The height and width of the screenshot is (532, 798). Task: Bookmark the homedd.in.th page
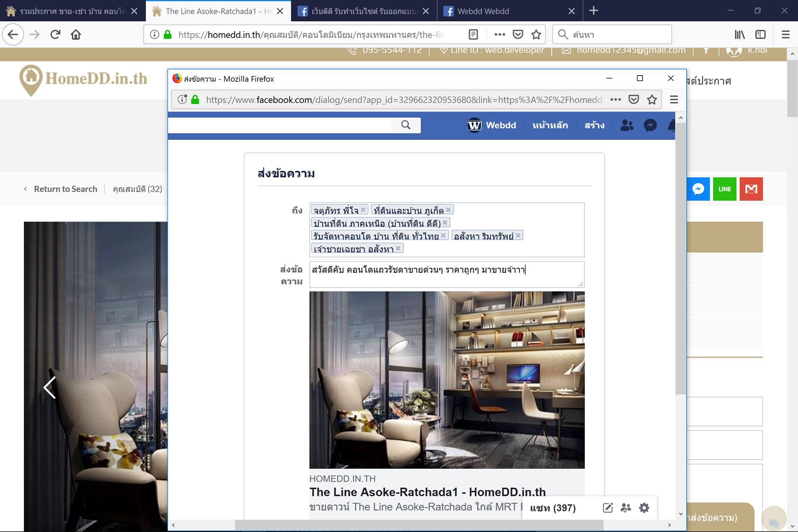pyautogui.click(x=536, y=35)
